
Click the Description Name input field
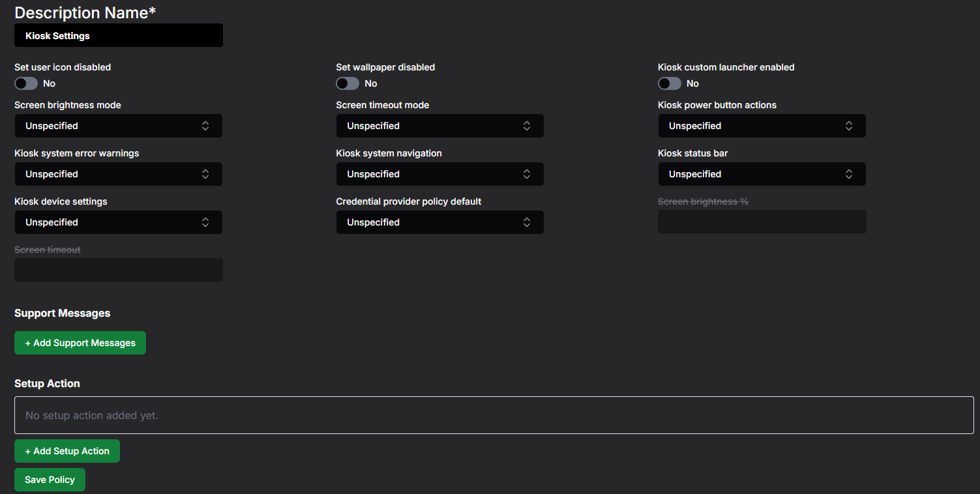click(x=119, y=35)
